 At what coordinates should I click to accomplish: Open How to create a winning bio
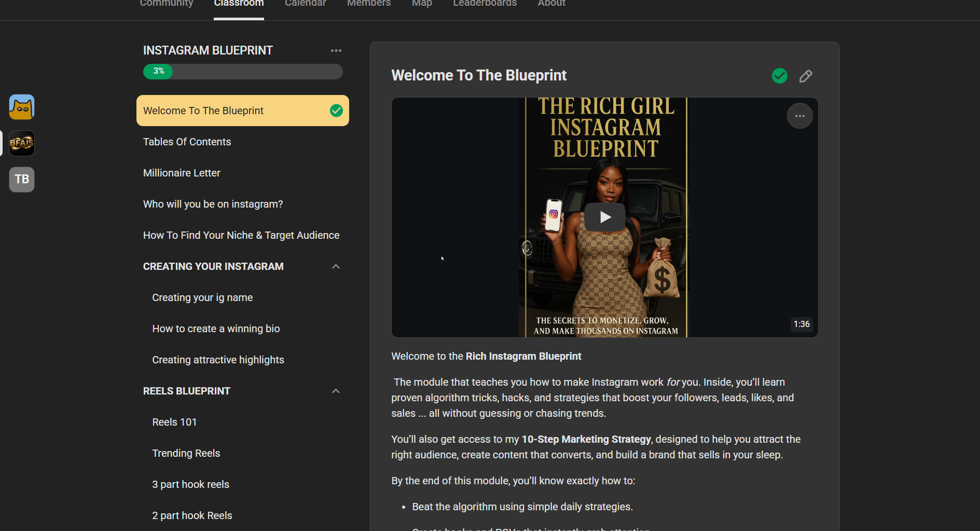click(x=243, y=329)
